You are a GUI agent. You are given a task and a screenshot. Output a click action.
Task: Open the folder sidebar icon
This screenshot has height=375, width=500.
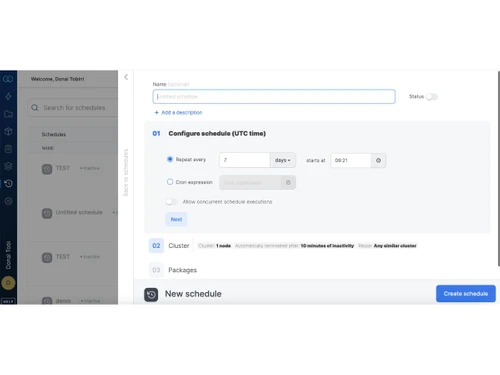(x=8, y=114)
